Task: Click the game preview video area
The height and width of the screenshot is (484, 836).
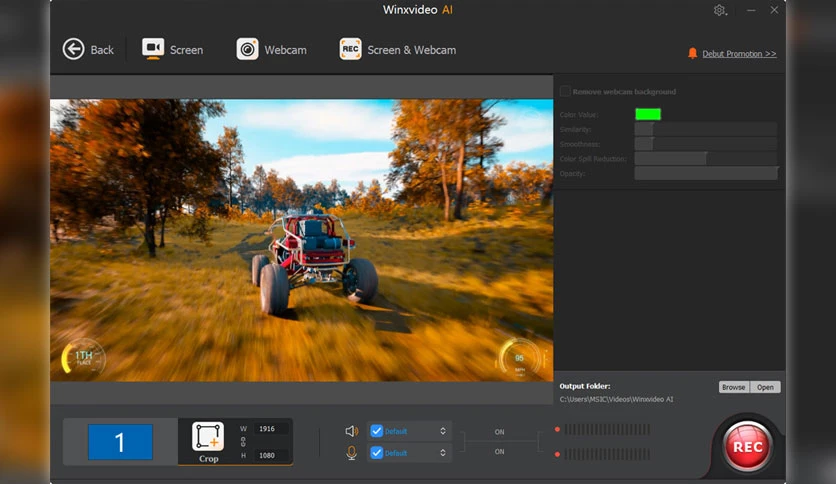Action: [302, 240]
